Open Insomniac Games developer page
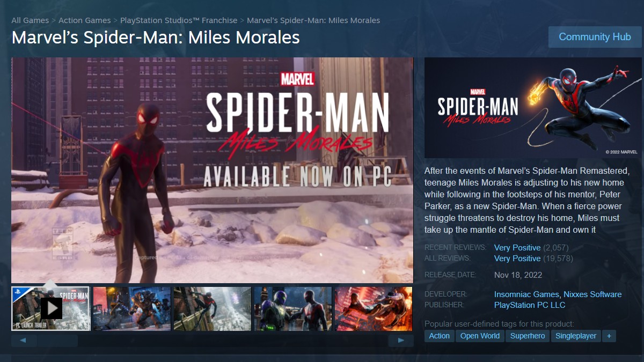The height and width of the screenshot is (362, 644). (x=527, y=294)
